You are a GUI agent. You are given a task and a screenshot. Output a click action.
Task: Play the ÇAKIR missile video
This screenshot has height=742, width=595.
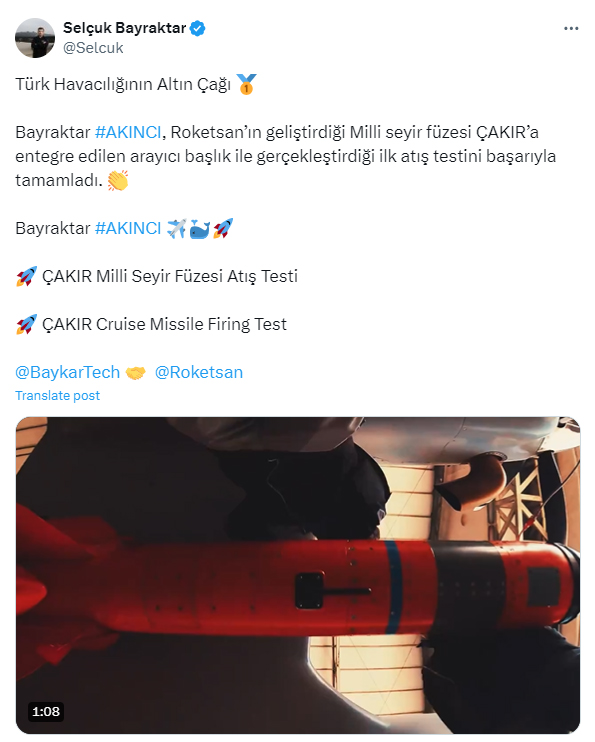(298, 575)
